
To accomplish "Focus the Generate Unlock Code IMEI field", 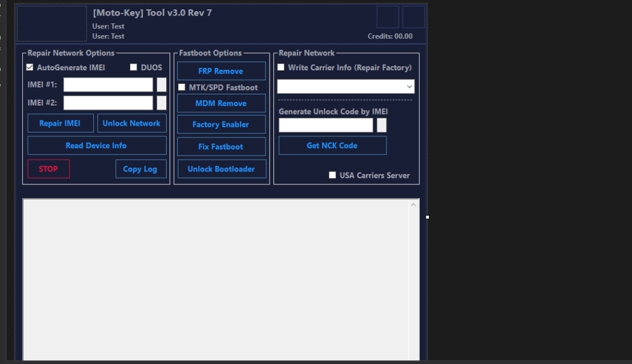I will pyautogui.click(x=326, y=125).
